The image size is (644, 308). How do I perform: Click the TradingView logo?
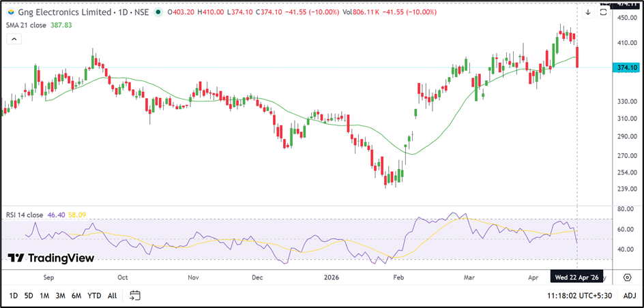[50, 258]
